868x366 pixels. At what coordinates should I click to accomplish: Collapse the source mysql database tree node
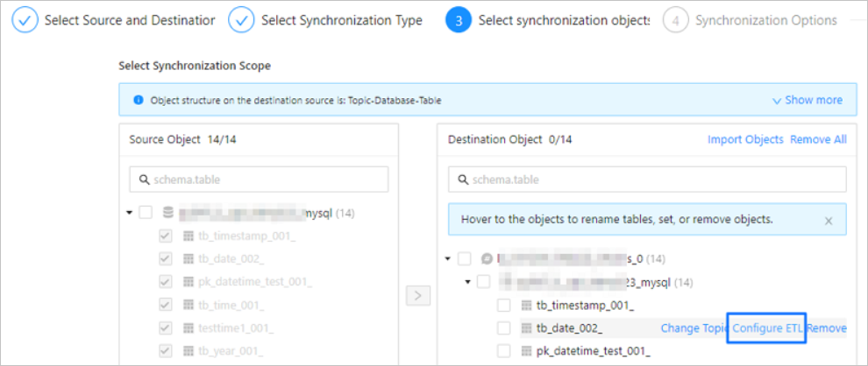pyautogui.click(x=130, y=213)
